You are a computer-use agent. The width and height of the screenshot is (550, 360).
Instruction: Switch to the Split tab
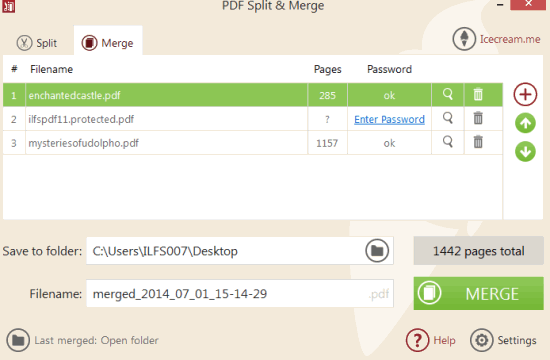pos(37,43)
